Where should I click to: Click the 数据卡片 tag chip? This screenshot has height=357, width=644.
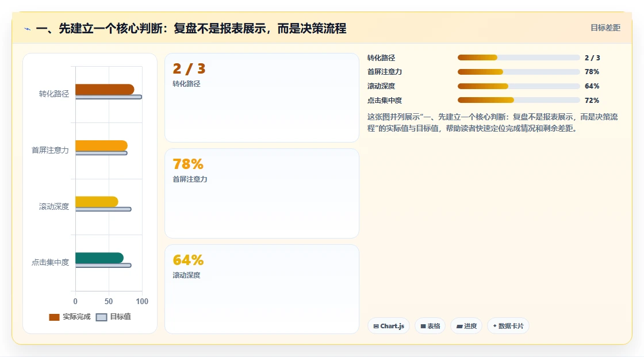pos(508,326)
